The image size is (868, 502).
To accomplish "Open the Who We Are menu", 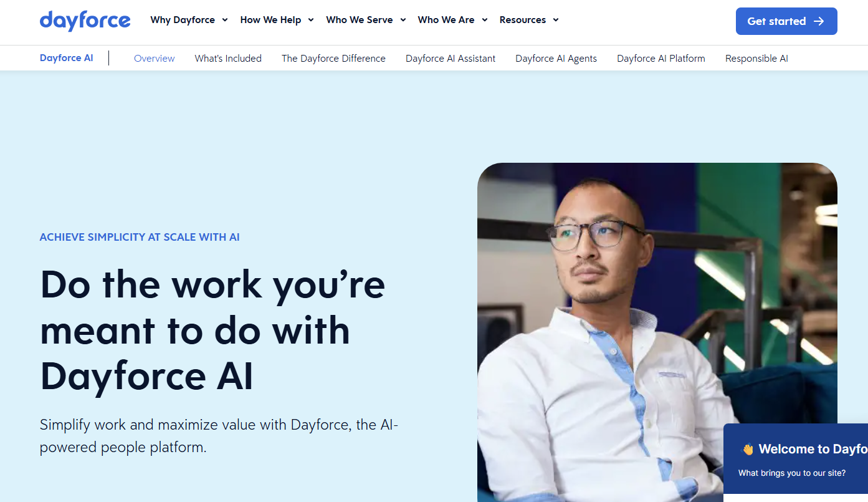I will click(x=453, y=20).
